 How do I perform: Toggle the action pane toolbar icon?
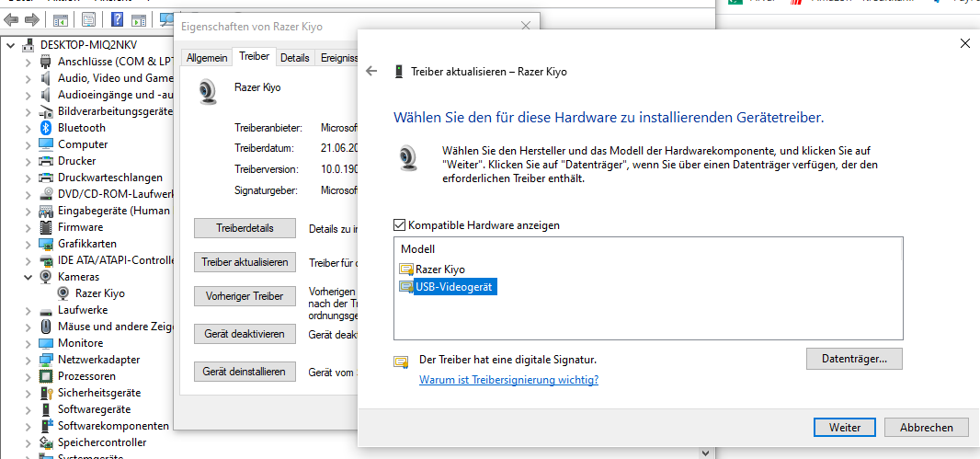pyautogui.click(x=138, y=20)
